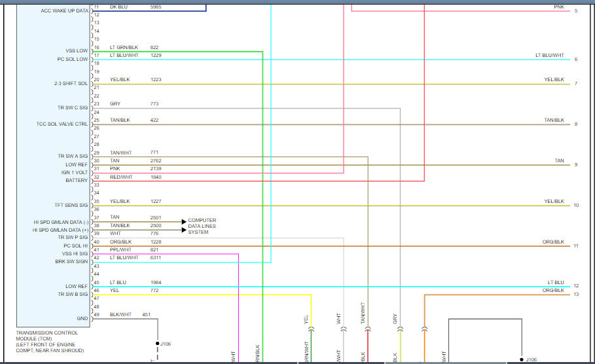This screenshot has width=595, height=364.
Task: Click circuit number 2762
Action: [x=156, y=160]
